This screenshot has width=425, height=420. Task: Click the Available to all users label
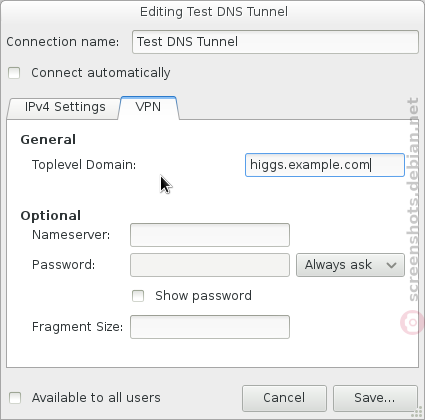click(x=96, y=398)
